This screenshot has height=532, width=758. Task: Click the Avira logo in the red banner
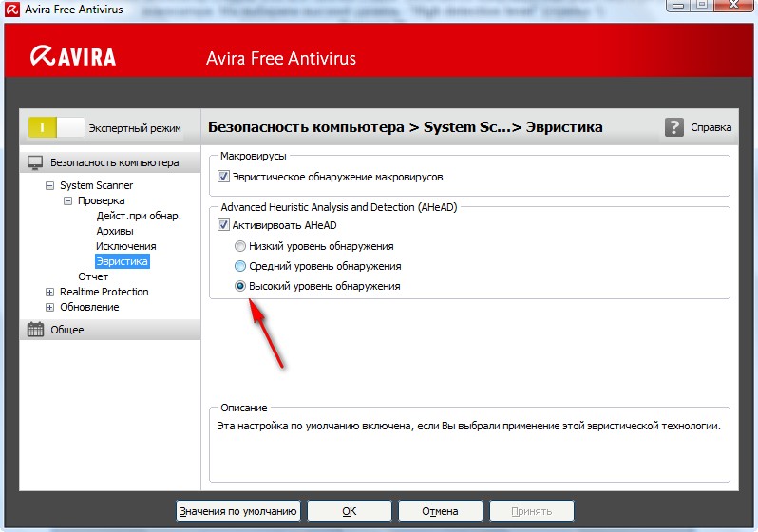tap(73, 56)
